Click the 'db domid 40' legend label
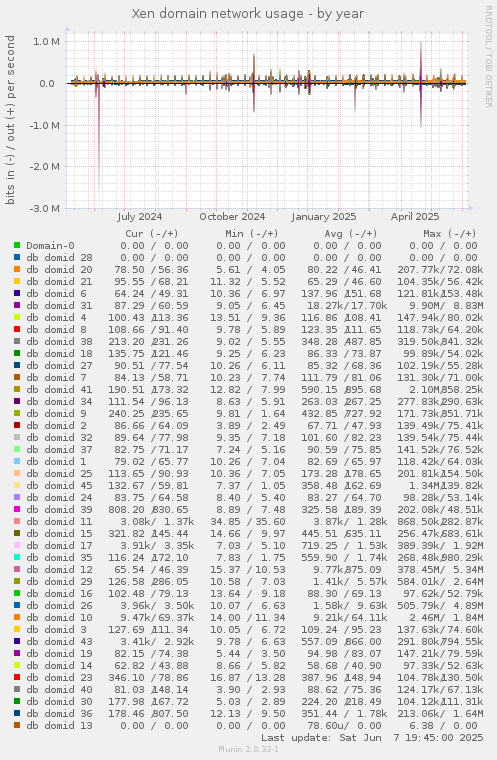Viewport: 497px width, 760px height. coord(59,690)
